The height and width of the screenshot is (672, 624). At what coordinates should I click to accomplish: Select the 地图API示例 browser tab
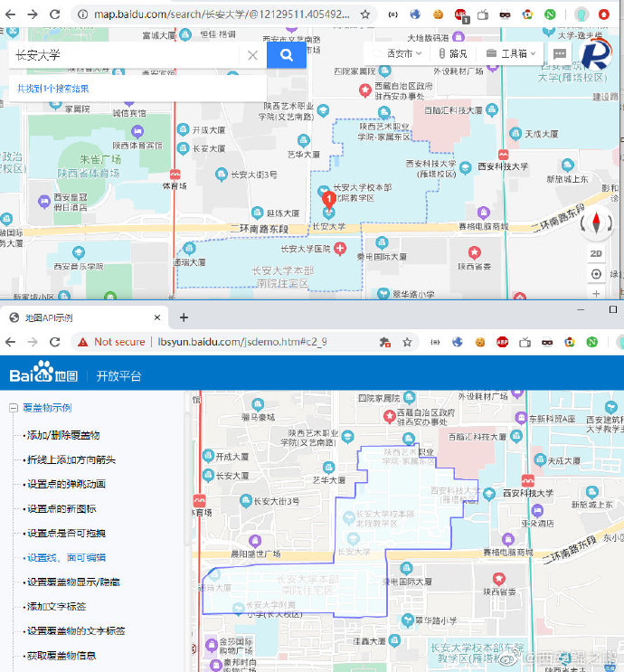(x=83, y=317)
